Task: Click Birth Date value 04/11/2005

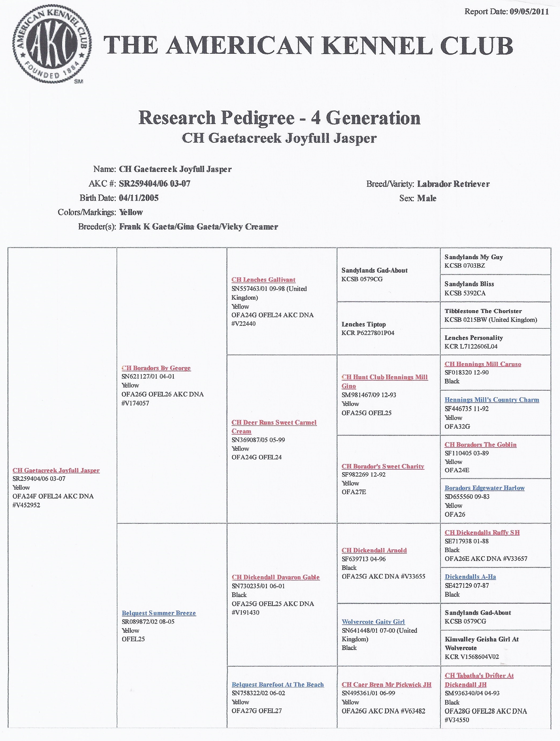Action: tap(138, 198)
